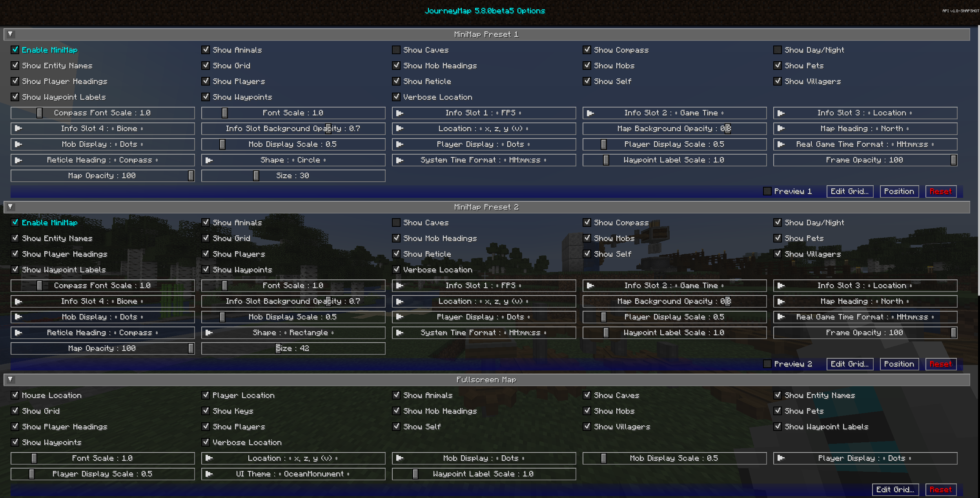The image size is (980, 498).
Task: Uncheck Show Waypoints in MiniMap Preset 2
Action: pyautogui.click(x=206, y=270)
